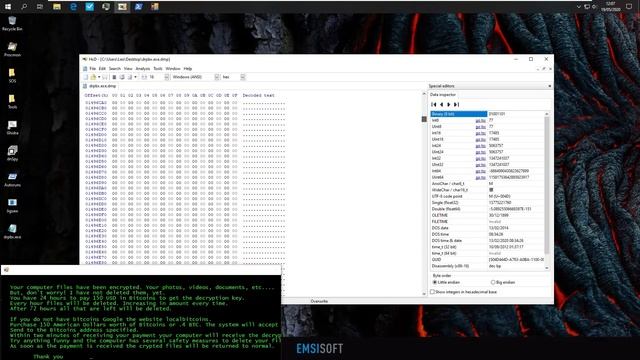This screenshot has height=360, width=640.
Task: Open the Analysis menu in HxD
Action: point(143,69)
